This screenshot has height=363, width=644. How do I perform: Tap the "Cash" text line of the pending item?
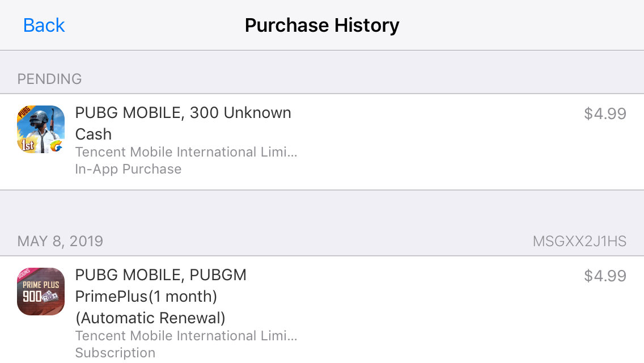[94, 134]
